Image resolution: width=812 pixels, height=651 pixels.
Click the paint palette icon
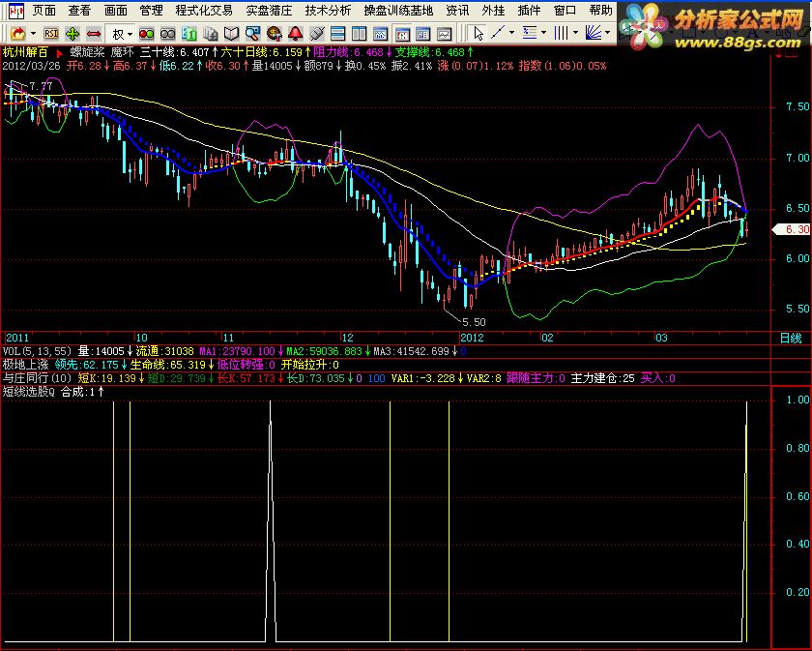tap(274, 34)
